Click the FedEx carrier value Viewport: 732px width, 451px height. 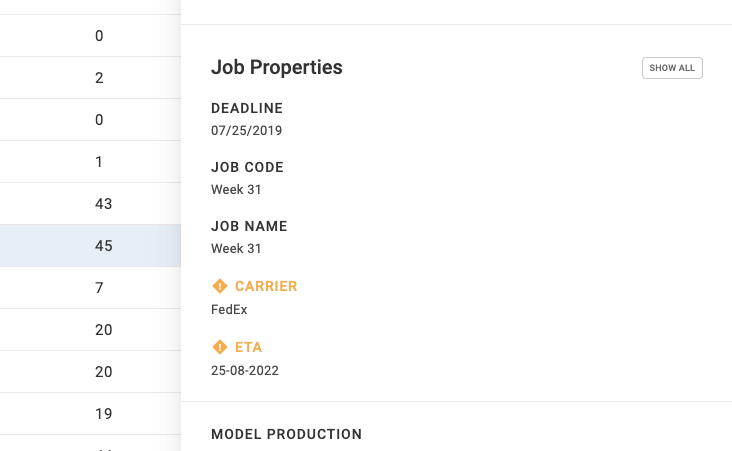click(229, 310)
